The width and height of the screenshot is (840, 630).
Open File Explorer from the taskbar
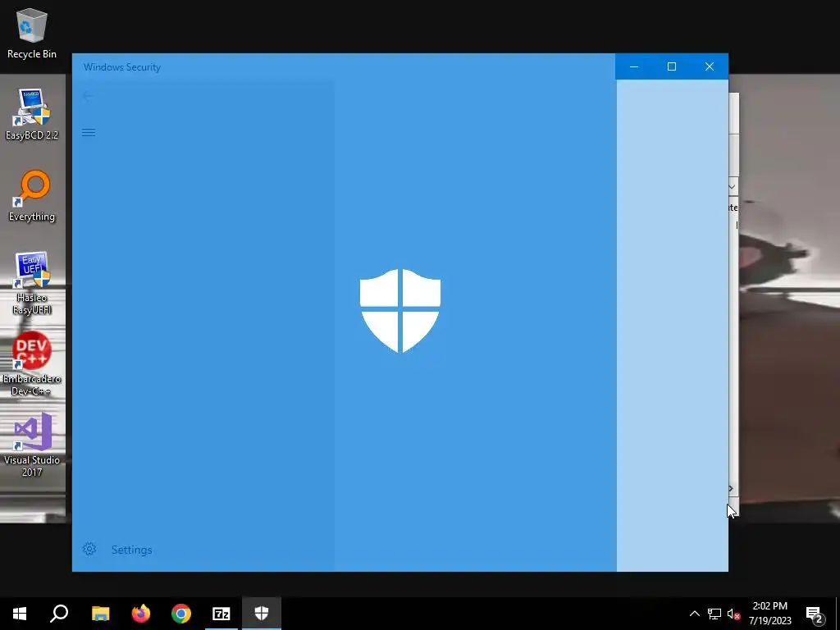coord(100,614)
